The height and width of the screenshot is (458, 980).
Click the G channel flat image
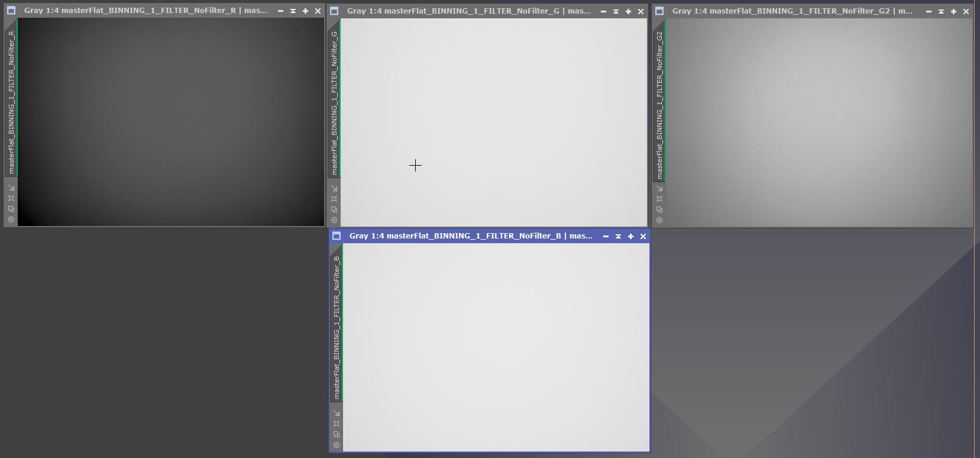494,122
